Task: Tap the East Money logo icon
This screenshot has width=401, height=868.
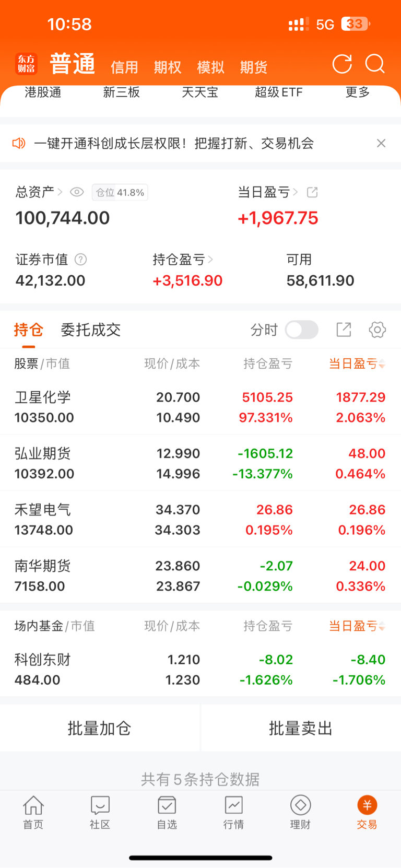Action: click(26, 64)
